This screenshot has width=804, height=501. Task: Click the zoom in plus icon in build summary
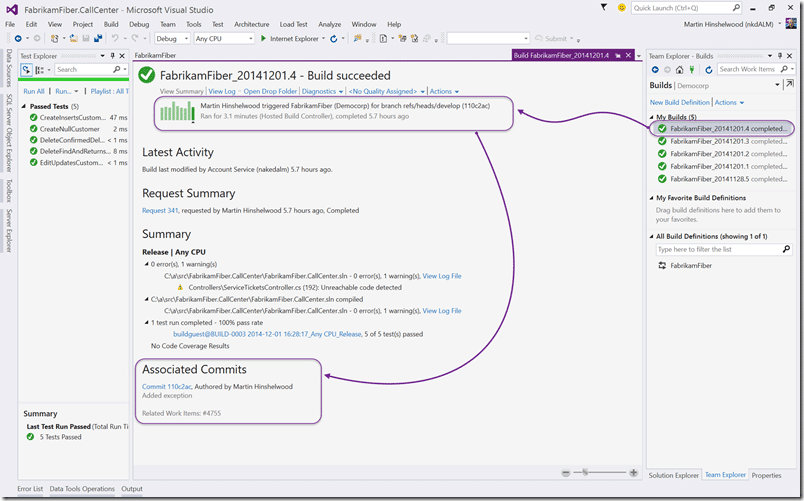click(634, 473)
